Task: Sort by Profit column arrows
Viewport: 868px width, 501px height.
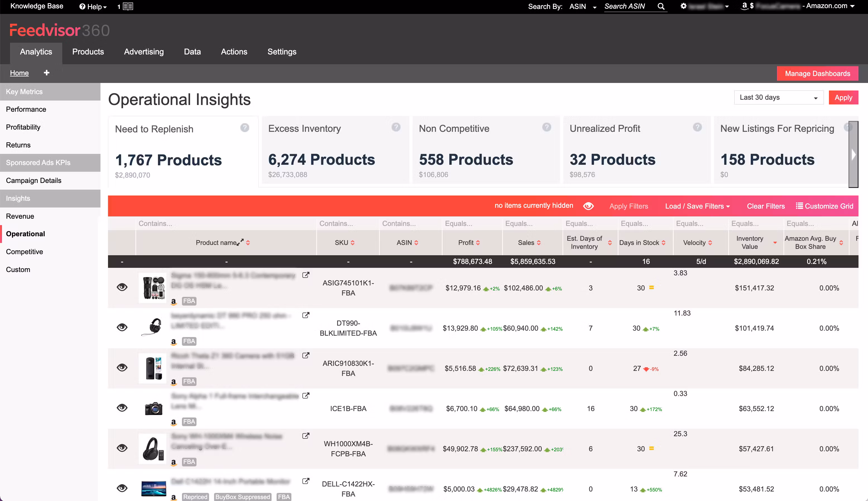Action: [x=478, y=243]
